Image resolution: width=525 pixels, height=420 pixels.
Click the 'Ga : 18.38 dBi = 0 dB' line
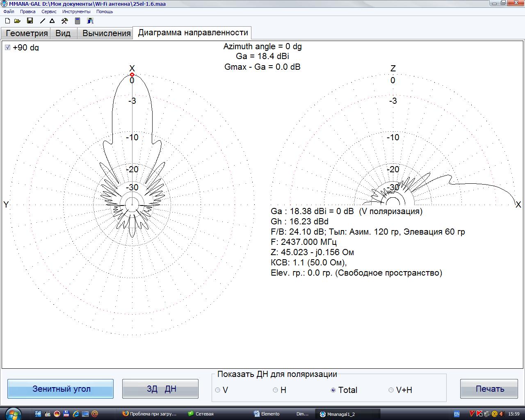pyautogui.click(x=347, y=211)
